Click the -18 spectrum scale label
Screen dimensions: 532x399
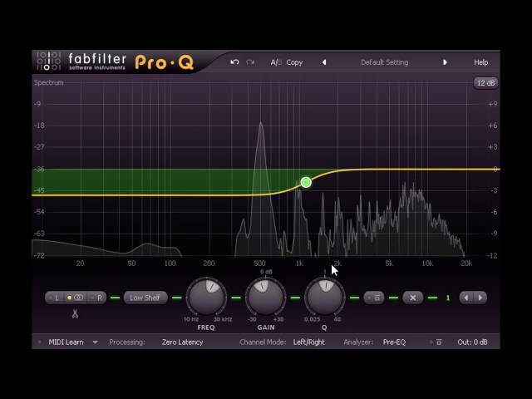(39, 126)
